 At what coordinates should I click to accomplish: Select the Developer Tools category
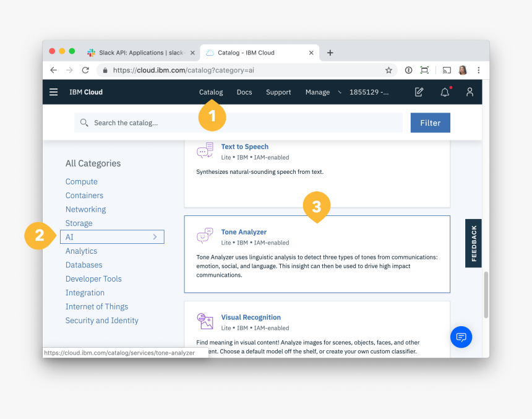pyautogui.click(x=93, y=279)
